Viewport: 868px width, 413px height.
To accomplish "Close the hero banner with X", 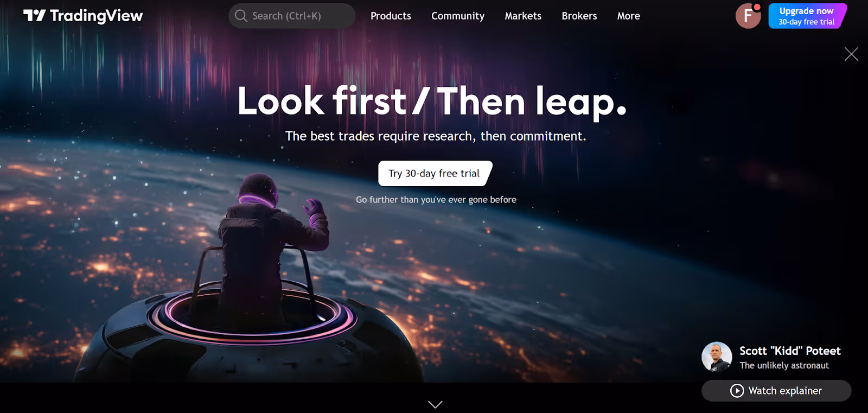I will coord(851,54).
